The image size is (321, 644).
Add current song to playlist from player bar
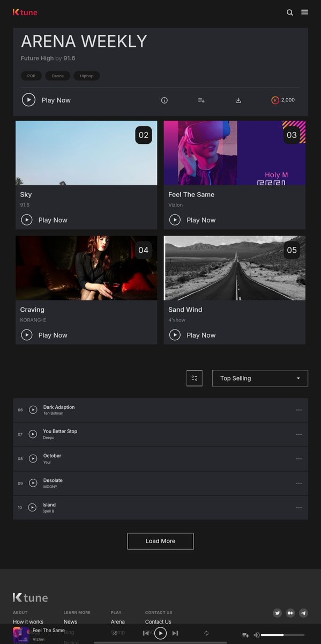click(x=245, y=635)
